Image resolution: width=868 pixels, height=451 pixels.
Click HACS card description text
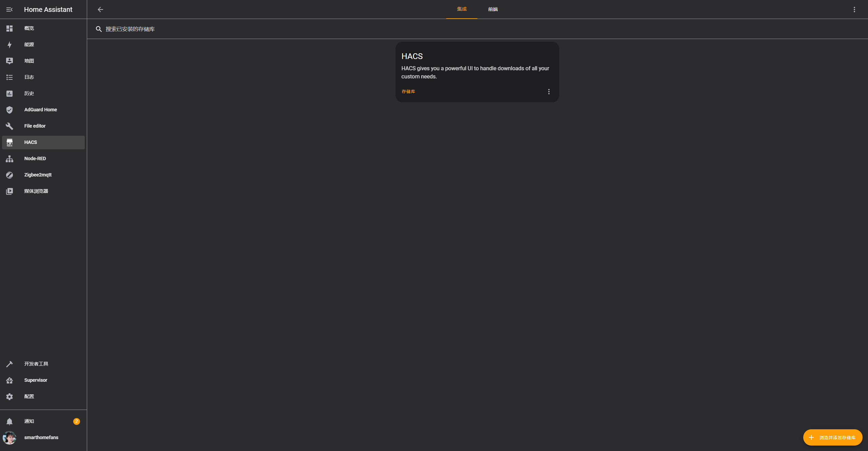(475, 72)
